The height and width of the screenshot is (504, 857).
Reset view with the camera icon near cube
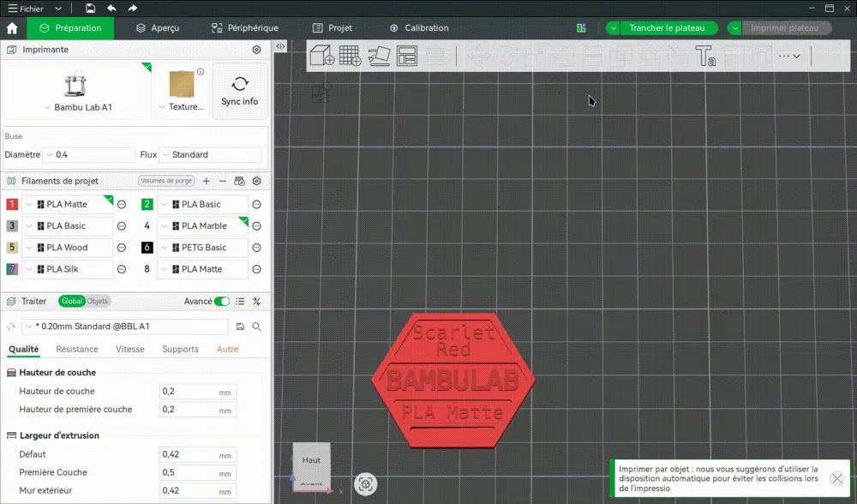365,484
